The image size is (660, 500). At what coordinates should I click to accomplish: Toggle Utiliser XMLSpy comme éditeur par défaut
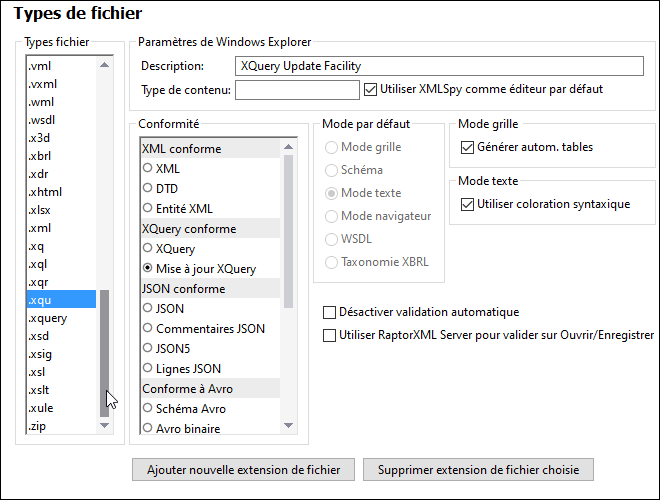click(371, 89)
